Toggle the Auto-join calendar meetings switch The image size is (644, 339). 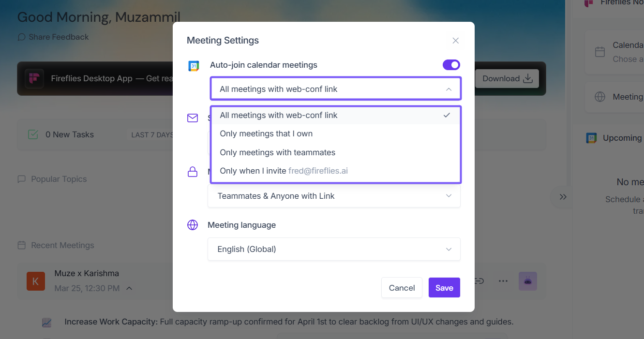(451, 65)
